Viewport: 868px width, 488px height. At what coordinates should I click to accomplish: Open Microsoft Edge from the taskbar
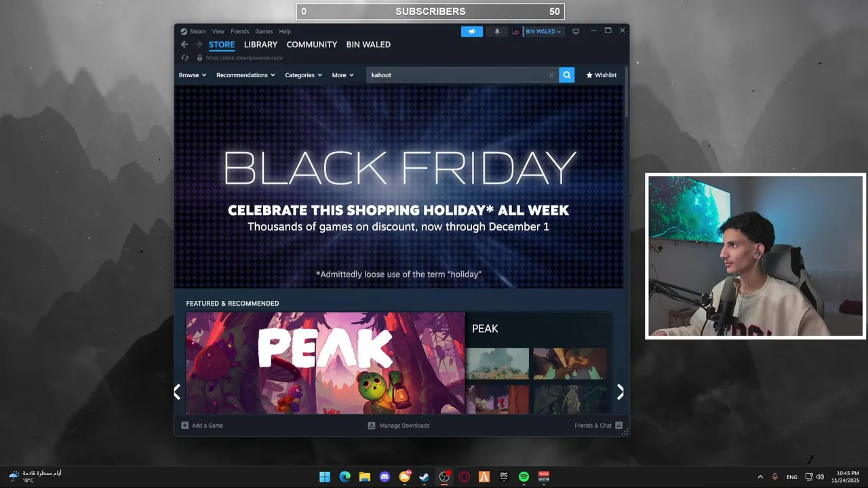[x=344, y=477]
